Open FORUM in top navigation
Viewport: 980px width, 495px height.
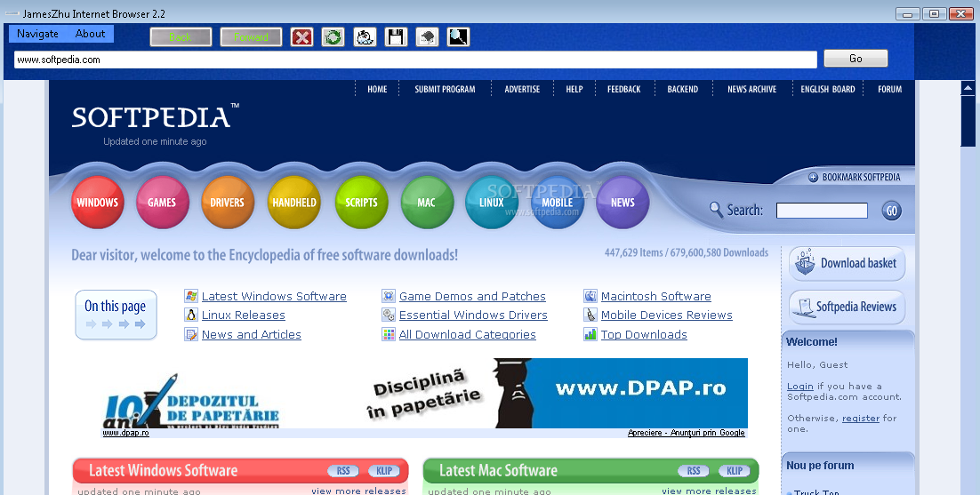(x=890, y=89)
